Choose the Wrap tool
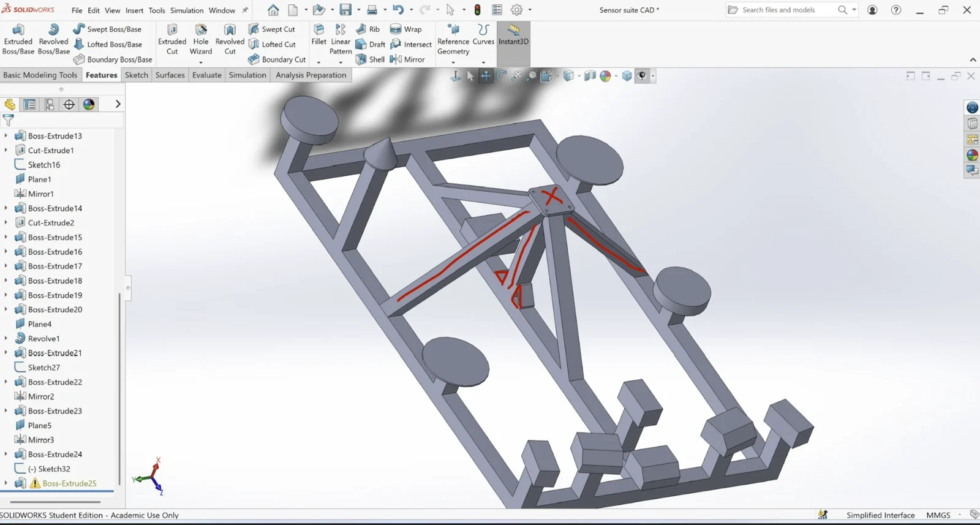The height and width of the screenshot is (525, 980). pos(406,29)
